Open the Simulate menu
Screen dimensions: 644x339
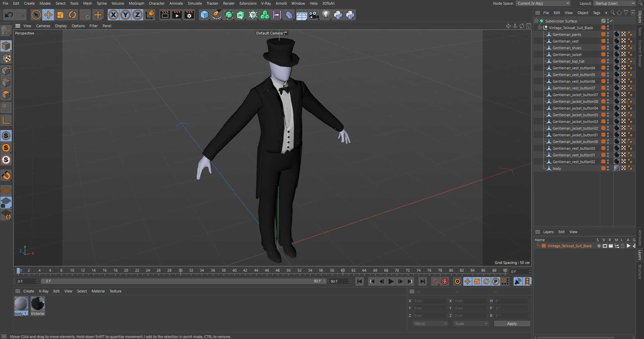pyautogui.click(x=195, y=3)
